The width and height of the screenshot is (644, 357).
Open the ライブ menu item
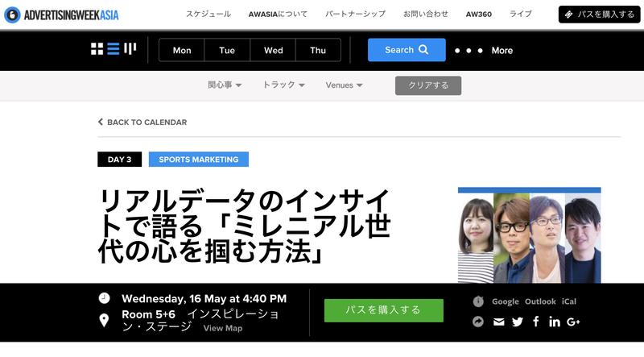point(520,14)
